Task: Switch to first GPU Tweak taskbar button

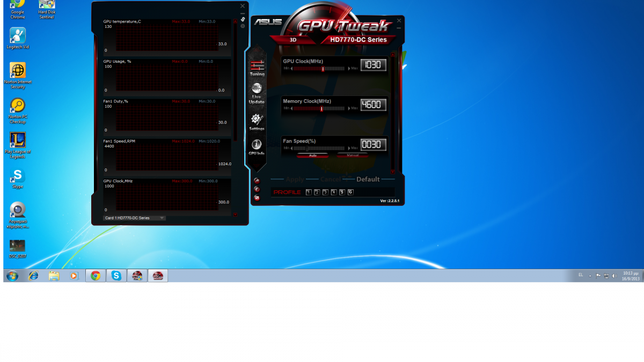Action: (x=137, y=276)
